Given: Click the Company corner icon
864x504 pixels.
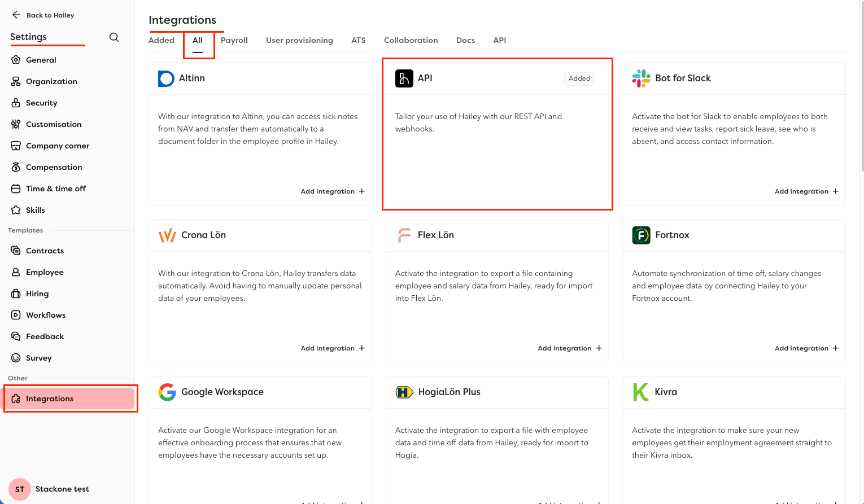Looking at the screenshot, I should coord(16,146).
